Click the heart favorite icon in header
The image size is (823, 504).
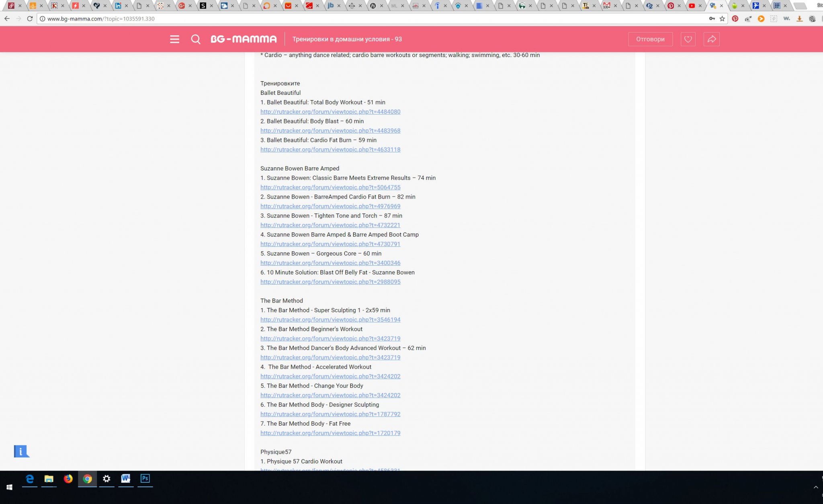(688, 39)
